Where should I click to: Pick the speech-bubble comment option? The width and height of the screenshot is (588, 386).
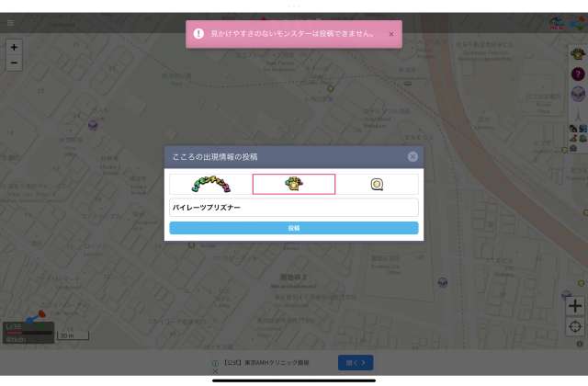click(377, 184)
